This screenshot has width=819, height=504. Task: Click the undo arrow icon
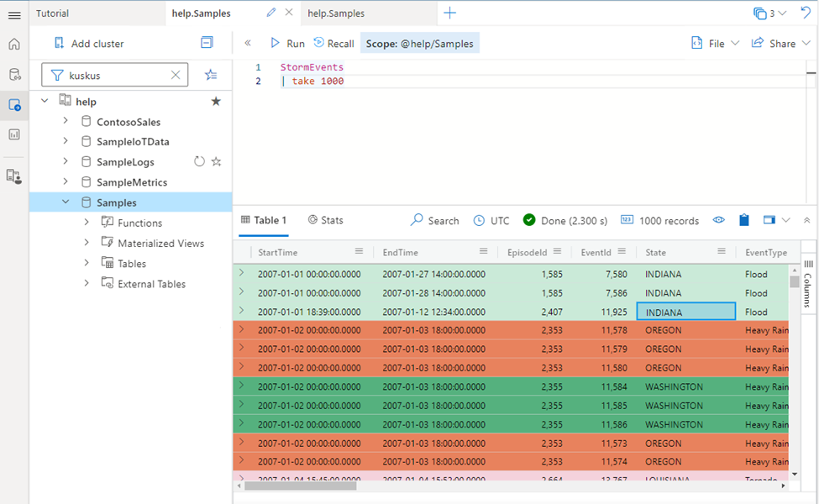(x=806, y=12)
